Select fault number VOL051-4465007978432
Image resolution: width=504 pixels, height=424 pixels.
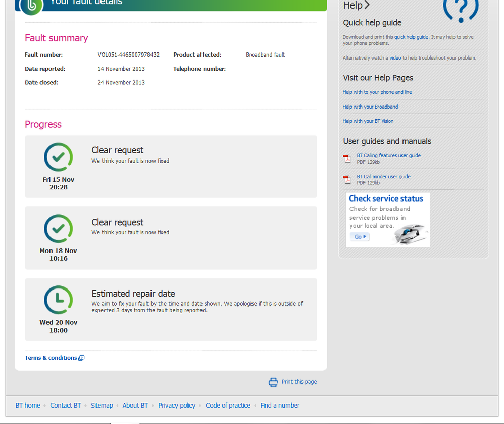129,55
